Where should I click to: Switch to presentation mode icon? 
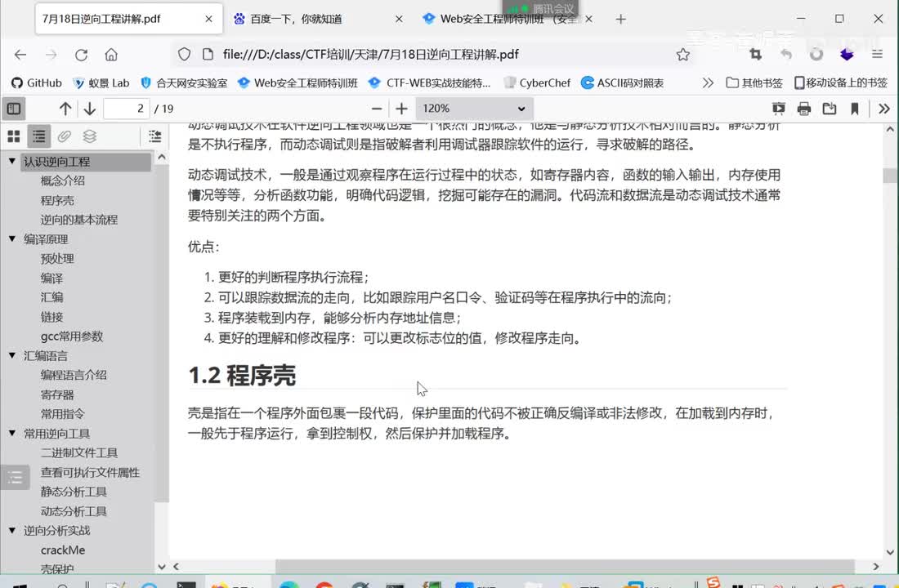click(778, 109)
